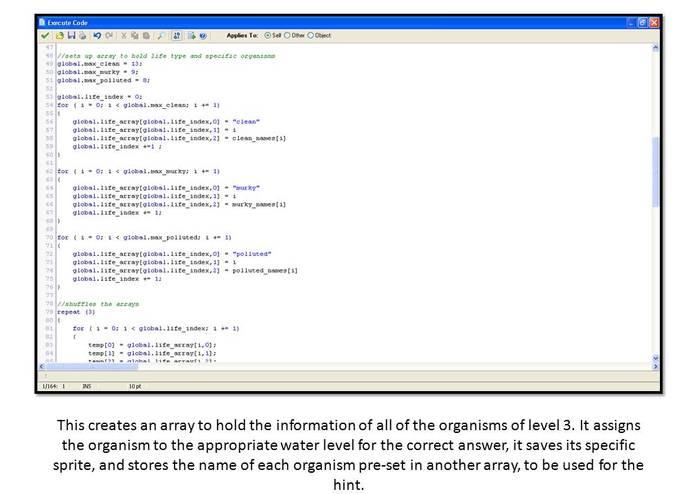695x494 pixels.
Task: Undo the last edit with the toolbar arrow
Action: tap(97, 35)
